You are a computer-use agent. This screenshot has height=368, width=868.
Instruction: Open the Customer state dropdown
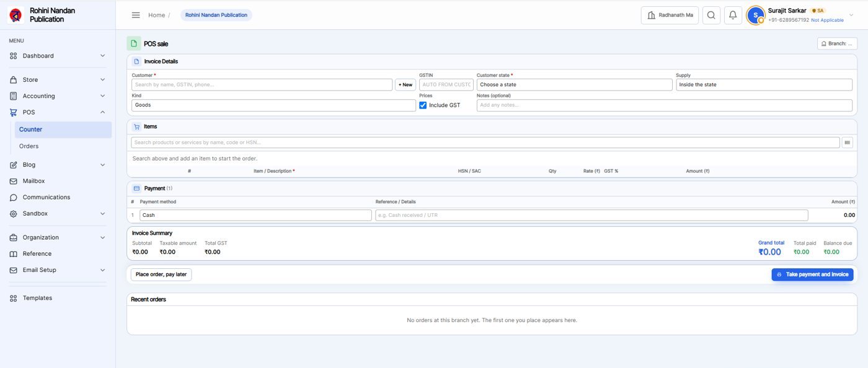(574, 85)
